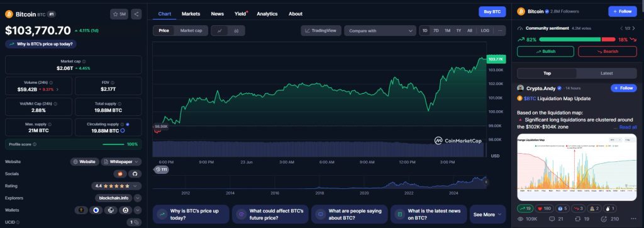The height and width of the screenshot is (228, 644).
Task: Set chart range to 1D
Action: pos(425,30)
